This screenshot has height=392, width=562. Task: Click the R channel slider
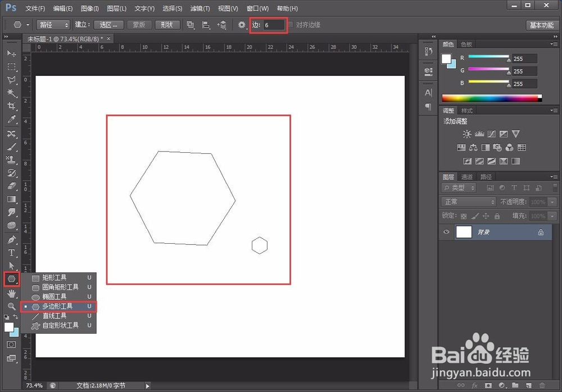coord(488,57)
